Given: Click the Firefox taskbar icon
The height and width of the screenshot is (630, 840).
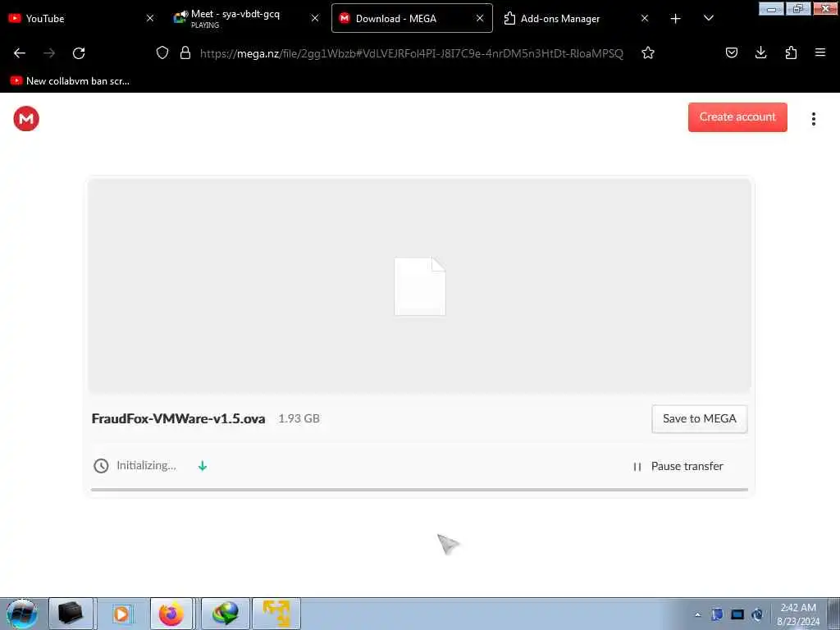Looking at the screenshot, I should point(171,614).
